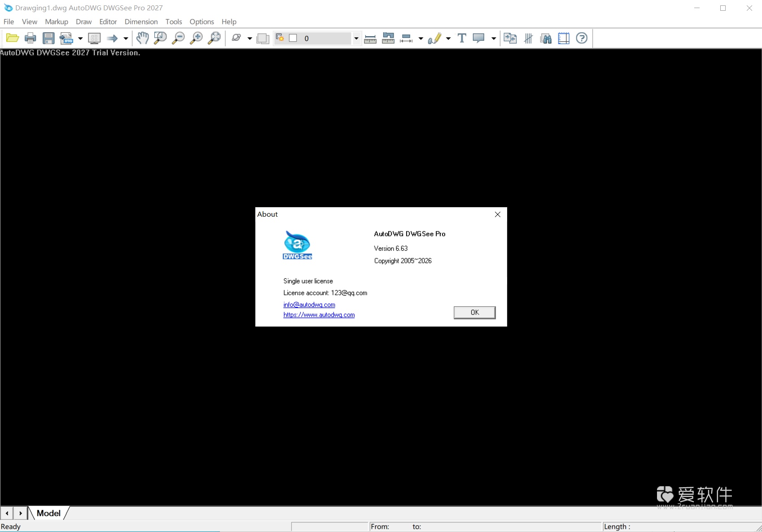Search the drawing with the binoculars icon
The height and width of the screenshot is (532, 762).
point(546,38)
